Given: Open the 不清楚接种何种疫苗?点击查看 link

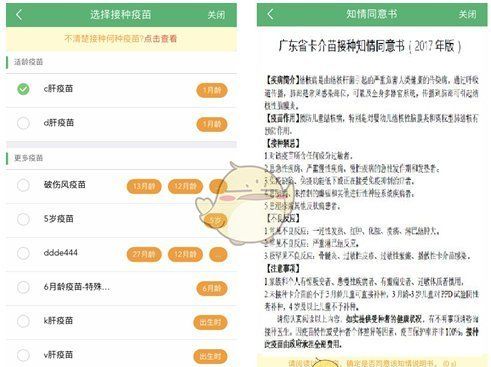Looking at the screenshot, I should click(x=121, y=39).
